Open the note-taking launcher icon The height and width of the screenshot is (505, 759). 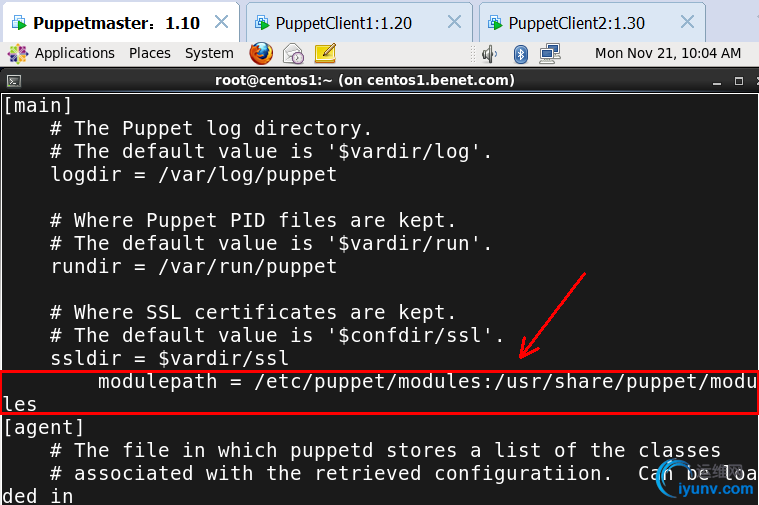tap(325, 53)
